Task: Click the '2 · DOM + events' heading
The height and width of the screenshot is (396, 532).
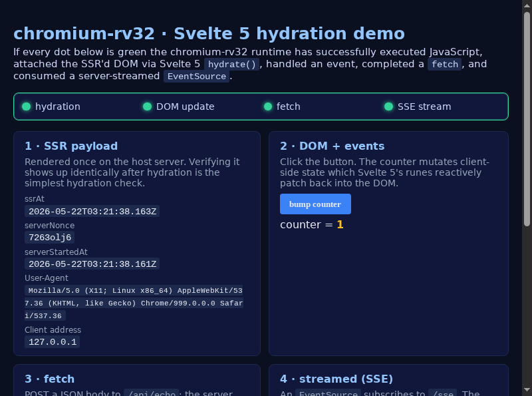Action: coord(332,146)
